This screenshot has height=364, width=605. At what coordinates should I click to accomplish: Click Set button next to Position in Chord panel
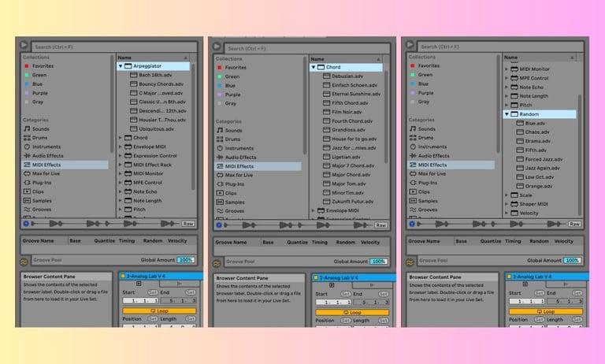point(345,321)
